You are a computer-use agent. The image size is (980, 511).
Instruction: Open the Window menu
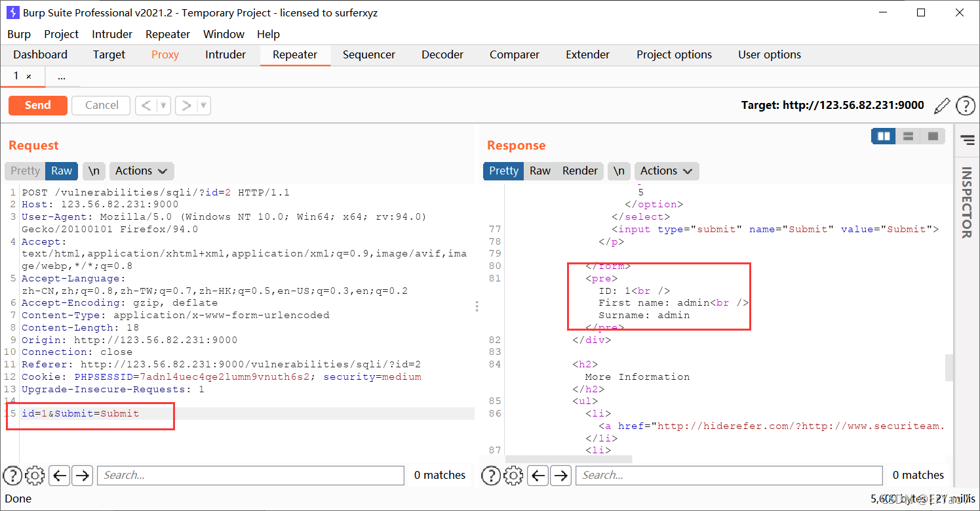[224, 34]
